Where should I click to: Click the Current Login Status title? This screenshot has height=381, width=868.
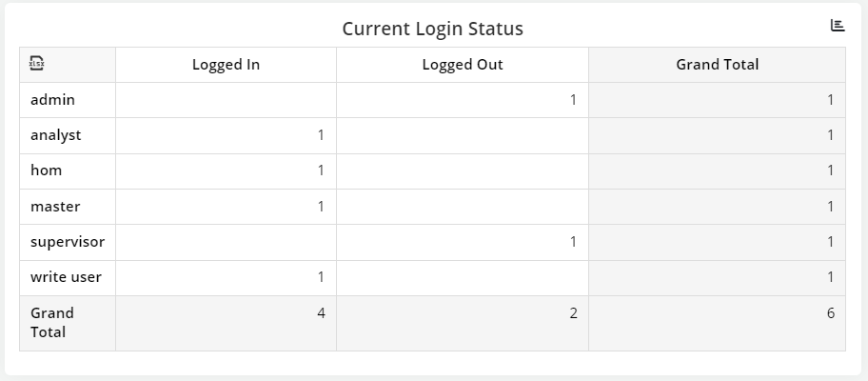coord(433,29)
